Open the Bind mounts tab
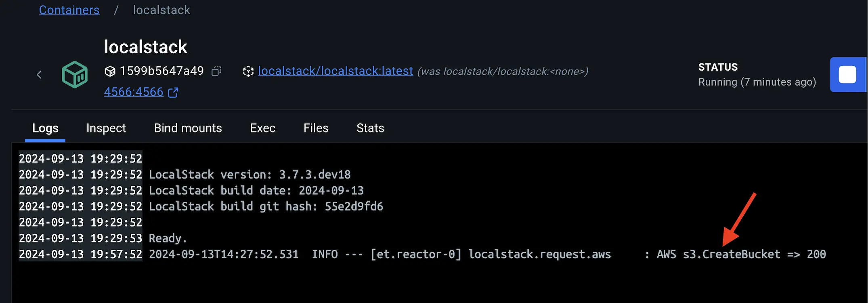Screen dimensions: 868x303 click(x=188, y=128)
